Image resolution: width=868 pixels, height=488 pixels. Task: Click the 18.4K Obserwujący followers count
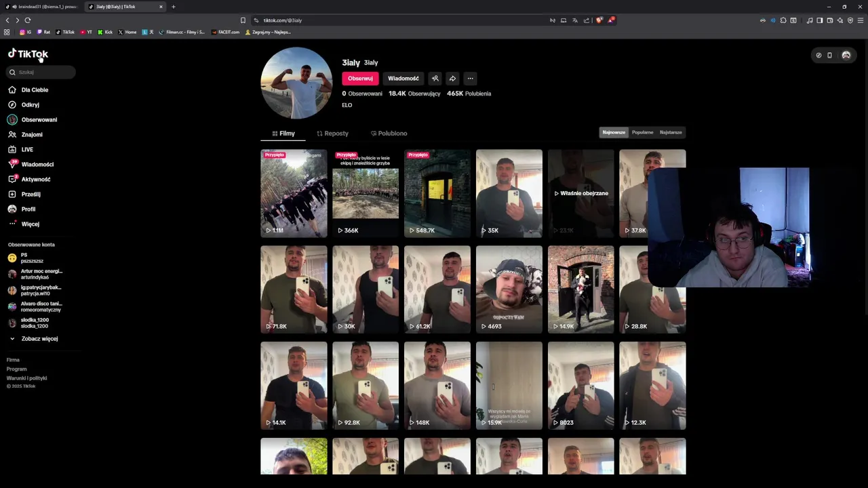[x=414, y=94]
